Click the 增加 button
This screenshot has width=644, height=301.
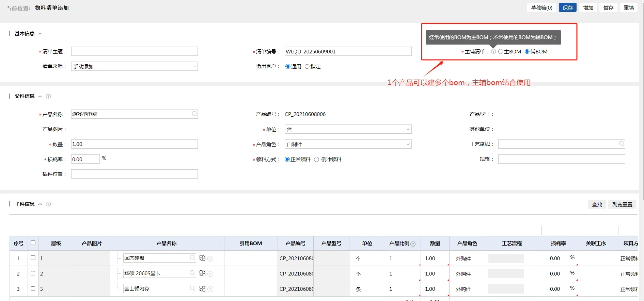[x=588, y=7]
